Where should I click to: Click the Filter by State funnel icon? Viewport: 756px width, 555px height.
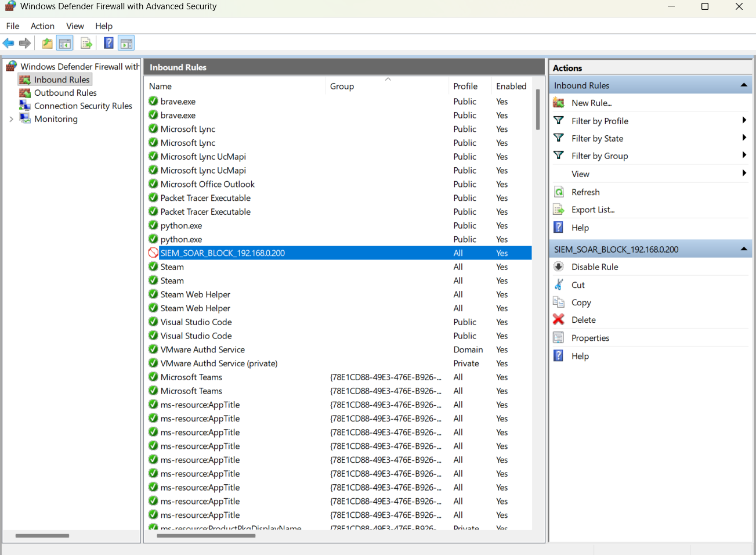pyautogui.click(x=559, y=138)
